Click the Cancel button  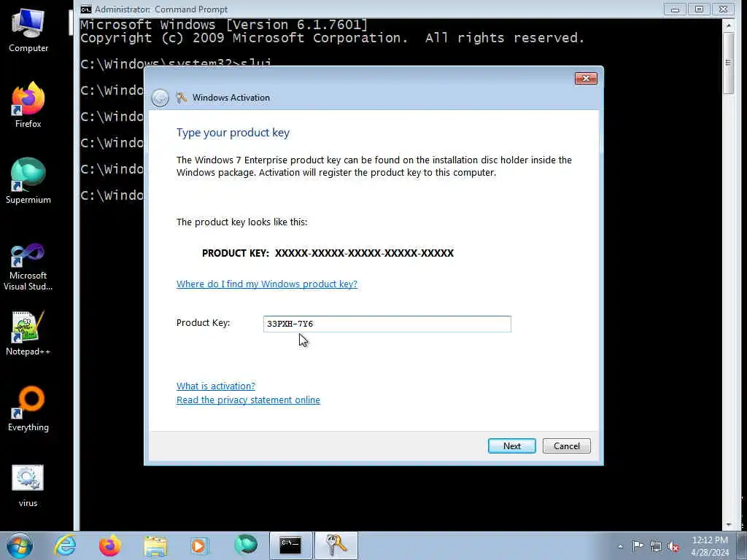click(x=566, y=446)
